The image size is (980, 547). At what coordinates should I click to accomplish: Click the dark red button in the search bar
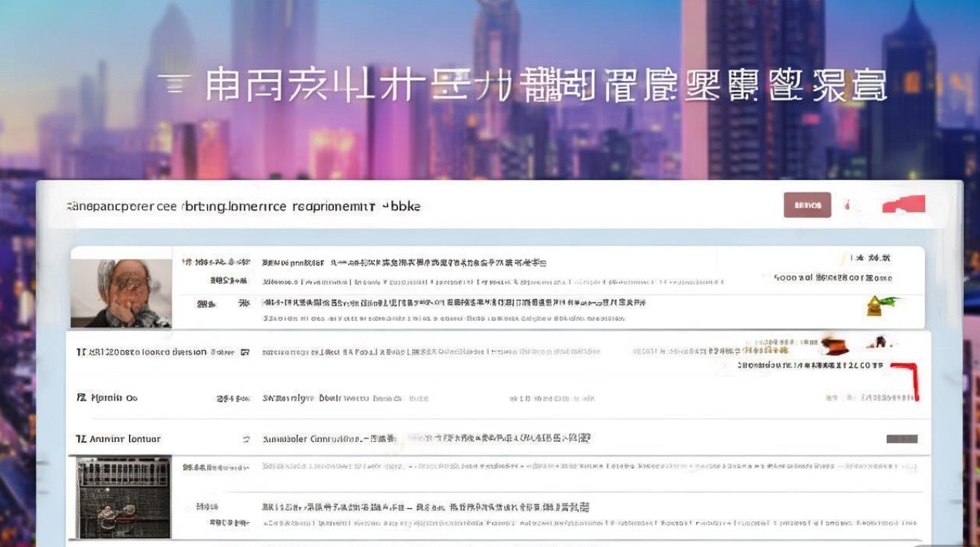pyautogui.click(x=807, y=205)
